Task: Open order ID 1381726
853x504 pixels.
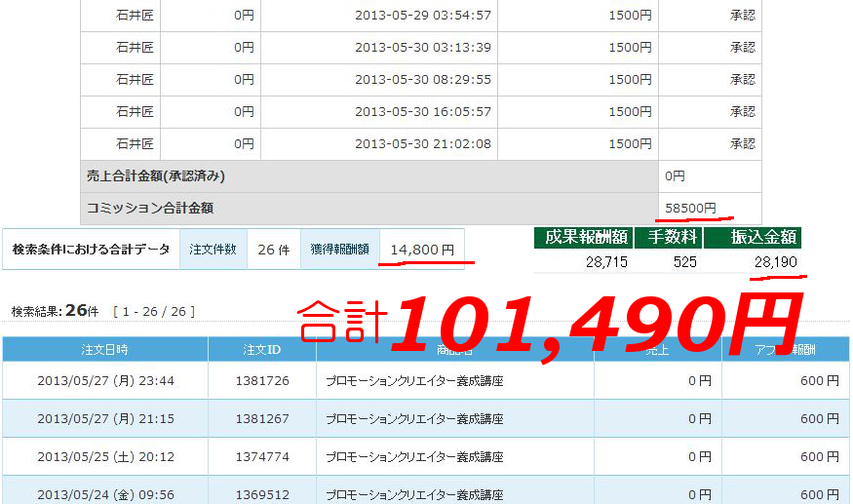Action: (x=261, y=381)
